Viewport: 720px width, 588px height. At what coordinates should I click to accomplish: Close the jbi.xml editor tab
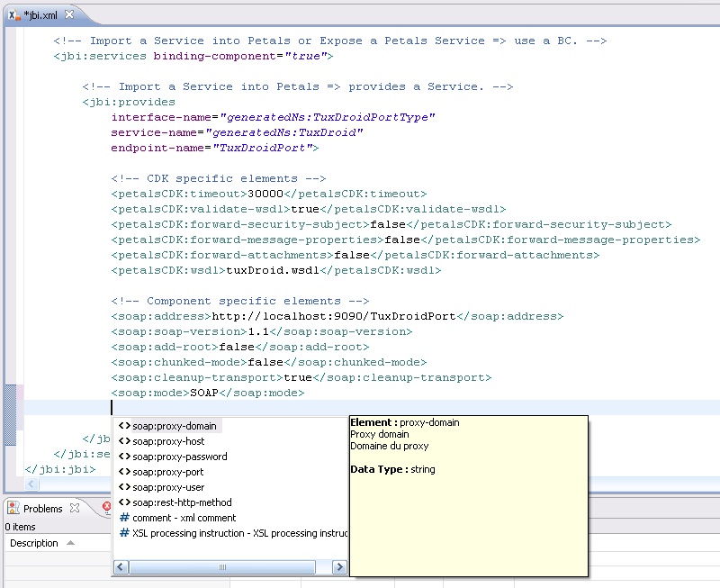point(70,14)
